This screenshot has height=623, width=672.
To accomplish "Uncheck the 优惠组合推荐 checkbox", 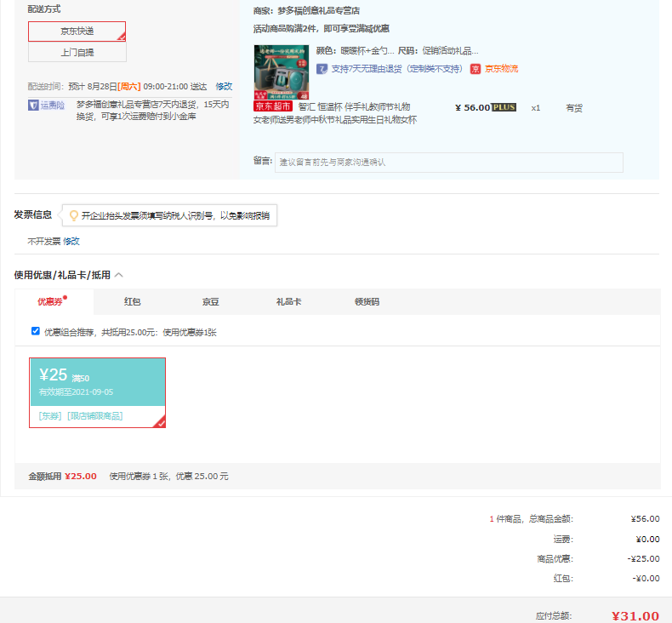I will [36, 331].
